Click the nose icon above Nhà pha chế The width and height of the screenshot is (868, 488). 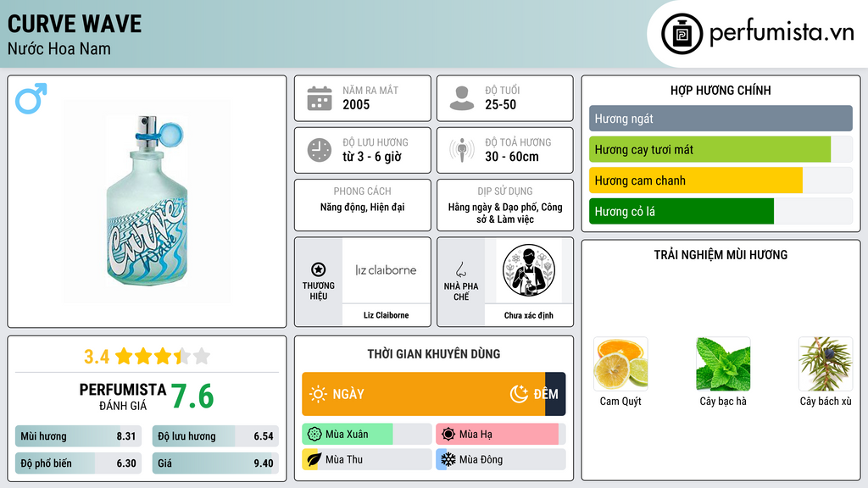coord(460,269)
